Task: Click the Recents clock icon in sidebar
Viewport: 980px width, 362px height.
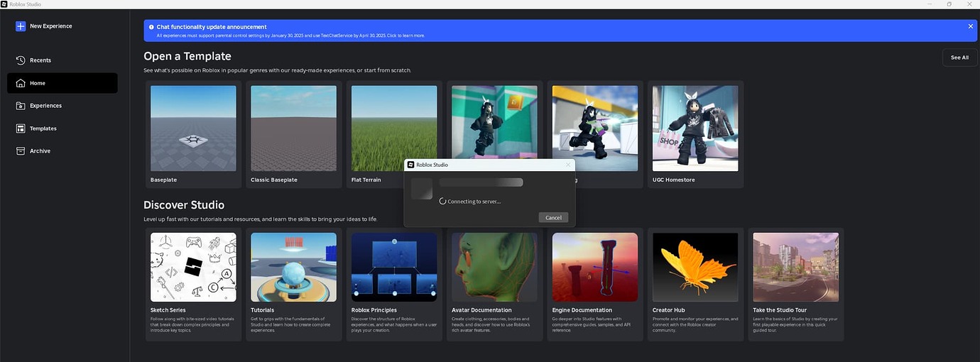Action: coord(21,60)
